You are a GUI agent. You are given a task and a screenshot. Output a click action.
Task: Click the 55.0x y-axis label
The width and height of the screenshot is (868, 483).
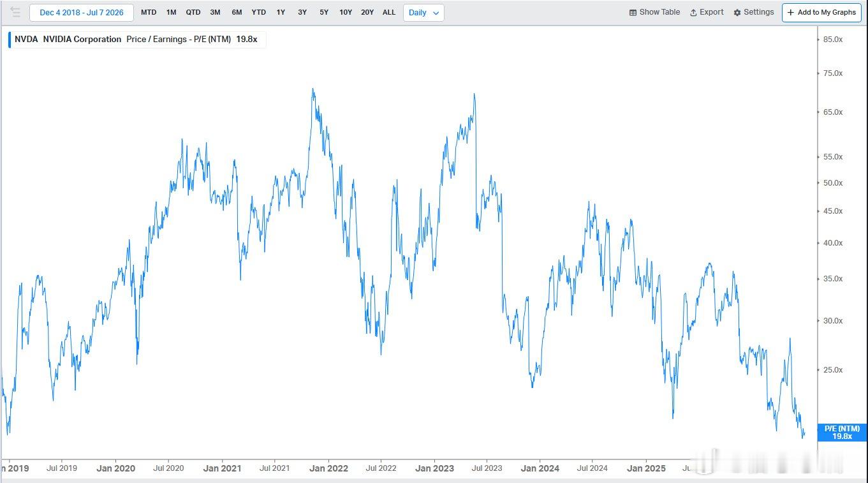click(833, 157)
